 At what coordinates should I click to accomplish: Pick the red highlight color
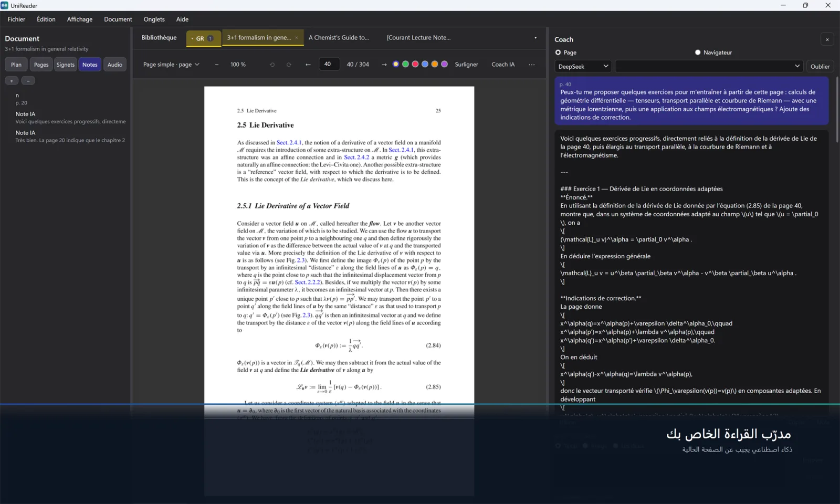[x=415, y=64]
